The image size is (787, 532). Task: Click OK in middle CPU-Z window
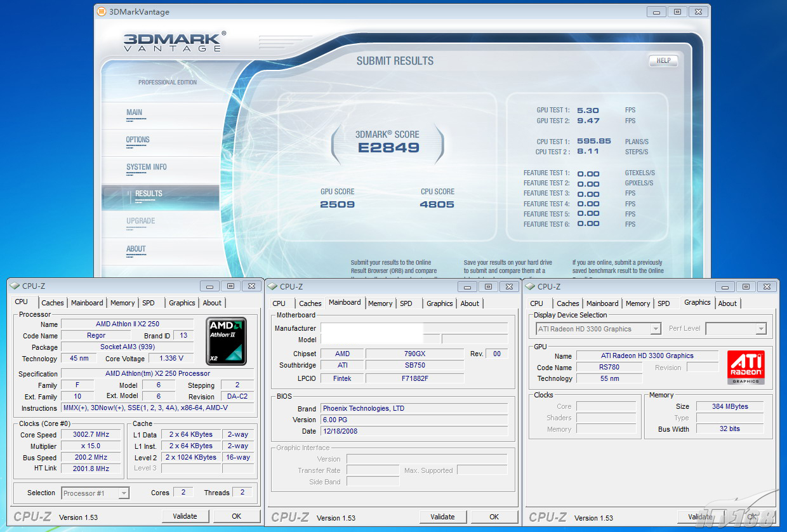494,517
